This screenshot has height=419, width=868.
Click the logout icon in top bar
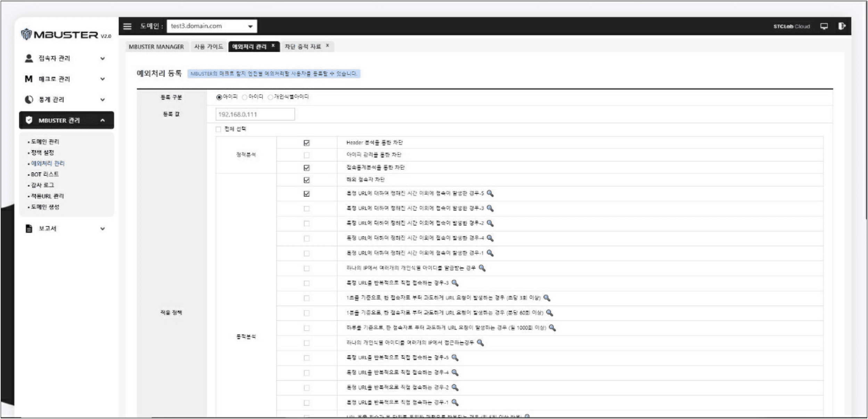pyautogui.click(x=842, y=26)
